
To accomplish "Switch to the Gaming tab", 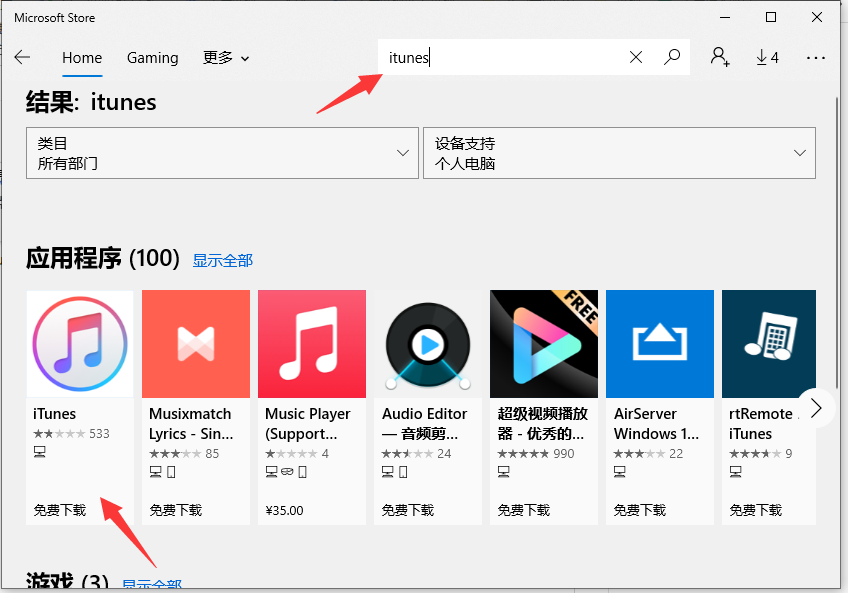I will click(x=152, y=58).
